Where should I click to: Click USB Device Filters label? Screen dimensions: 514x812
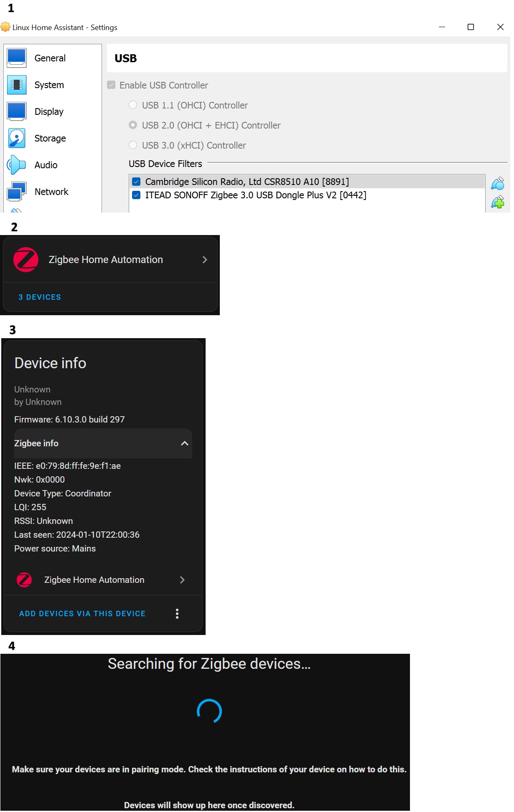coord(165,164)
